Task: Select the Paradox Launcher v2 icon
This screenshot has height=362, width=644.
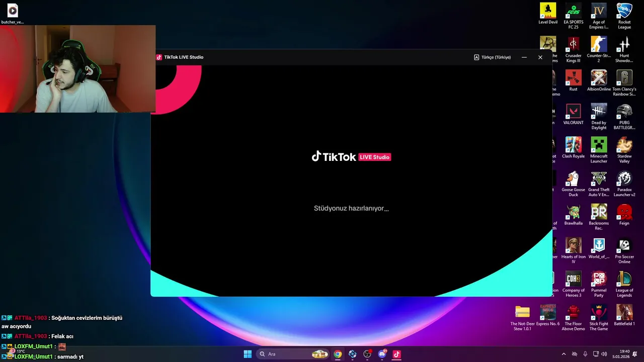Action: (x=624, y=184)
